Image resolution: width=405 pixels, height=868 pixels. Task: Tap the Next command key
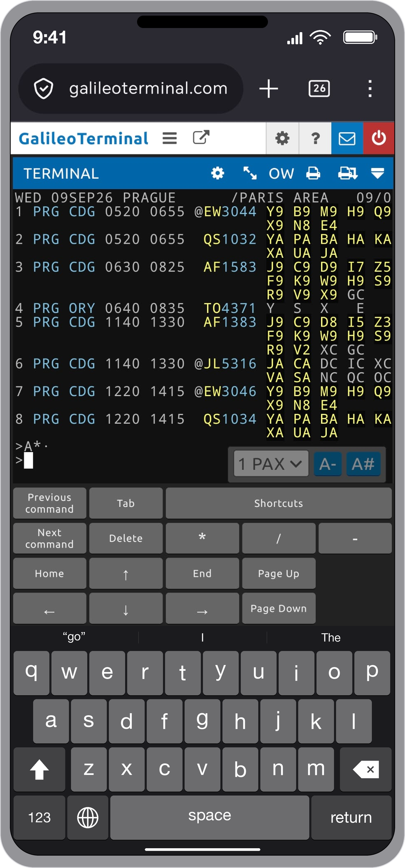pyautogui.click(x=50, y=538)
